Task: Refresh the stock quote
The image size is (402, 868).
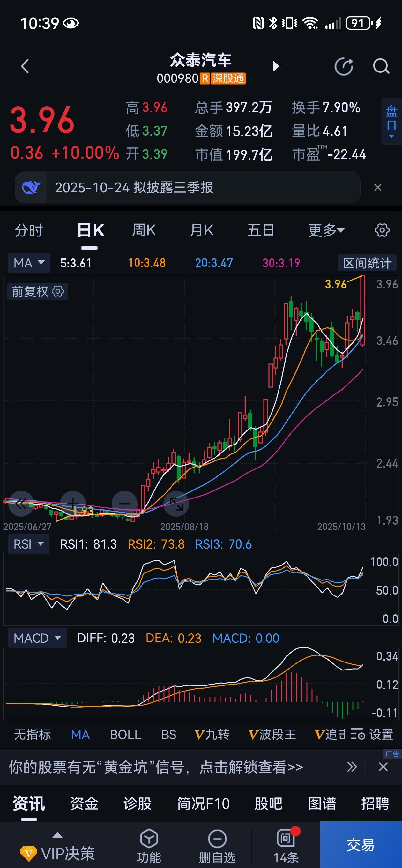Action: point(344,66)
